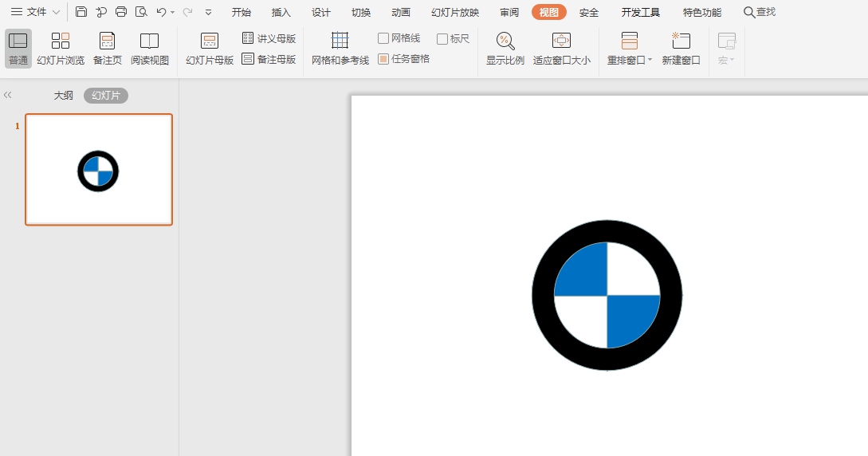The image size is (868, 456).
Task: Open 幻灯片母版 slide master
Action: 210,49
